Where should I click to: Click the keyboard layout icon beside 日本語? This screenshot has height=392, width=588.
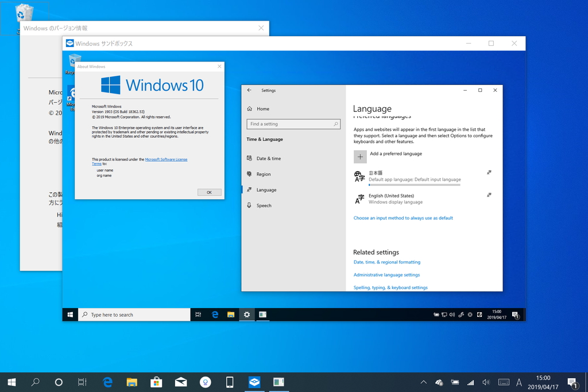coord(489,171)
